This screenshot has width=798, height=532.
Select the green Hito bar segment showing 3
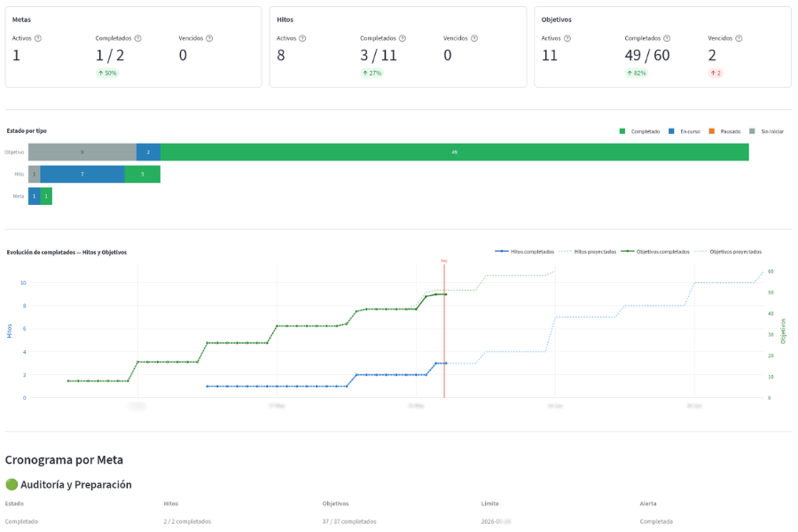tap(143, 174)
